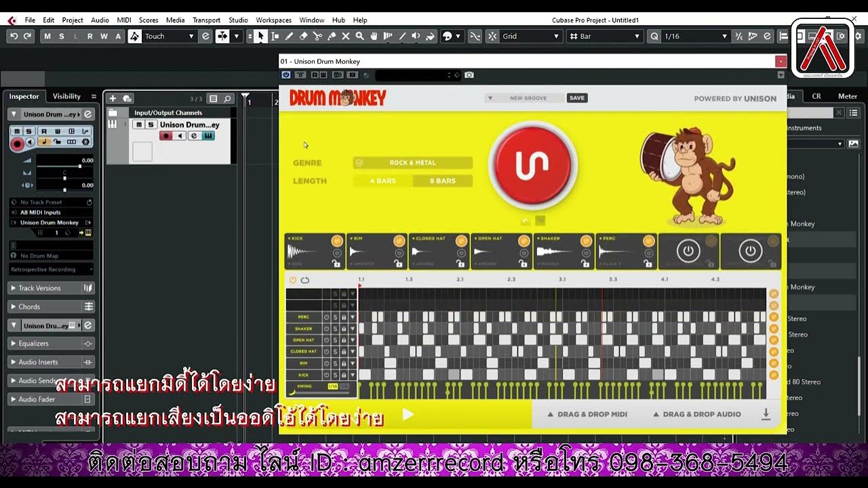Lock the OPEN HAT sequencer row
Viewport: 868px width, 488px height.
pos(344,340)
